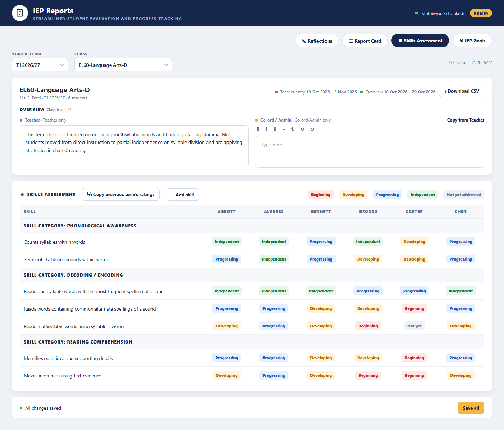Click Copy from Teacher link
The image size is (504, 430).
click(x=466, y=120)
